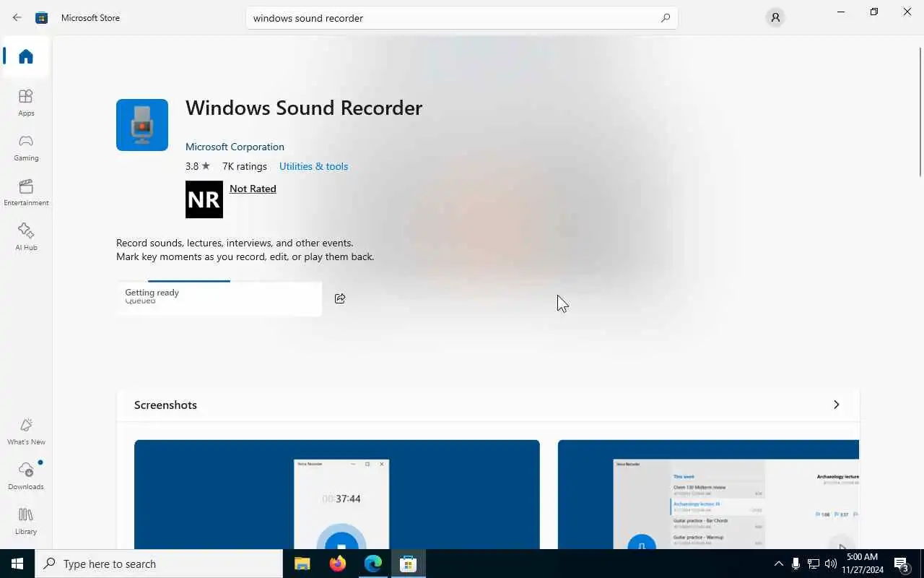Click the Not Rated link

253,189
